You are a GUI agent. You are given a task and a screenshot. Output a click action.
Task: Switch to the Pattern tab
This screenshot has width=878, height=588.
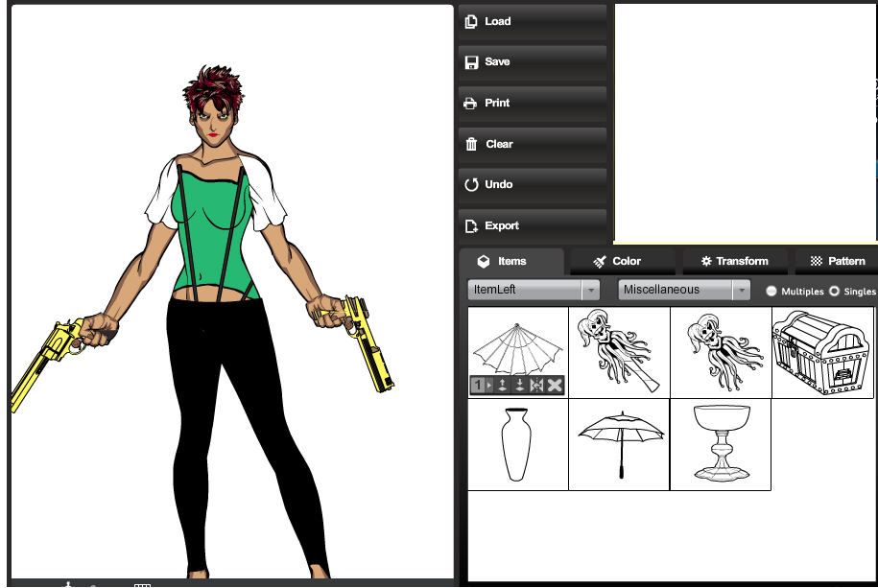click(838, 261)
